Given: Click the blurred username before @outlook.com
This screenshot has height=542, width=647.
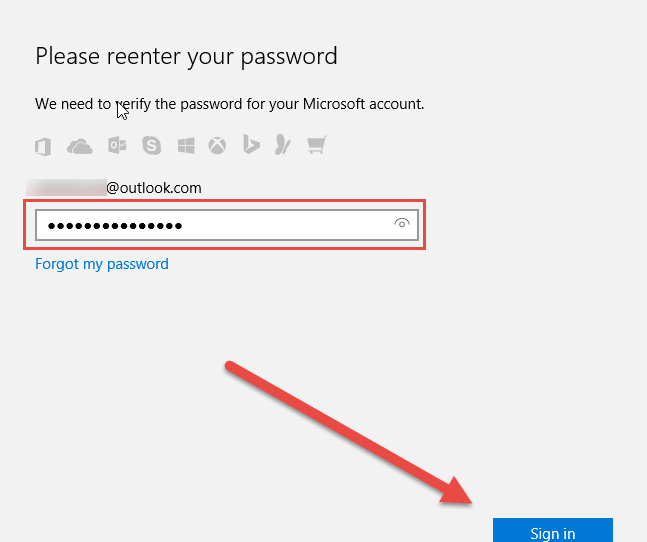Looking at the screenshot, I should coord(67,188).
